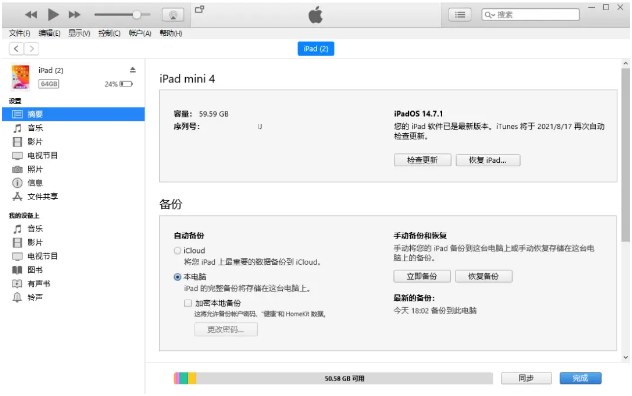The image size is (632, 396).
Task: Focus the search input field
Action: 530,15
